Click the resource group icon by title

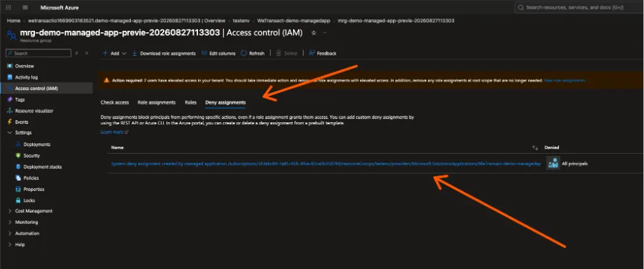[x=11, y=34]
